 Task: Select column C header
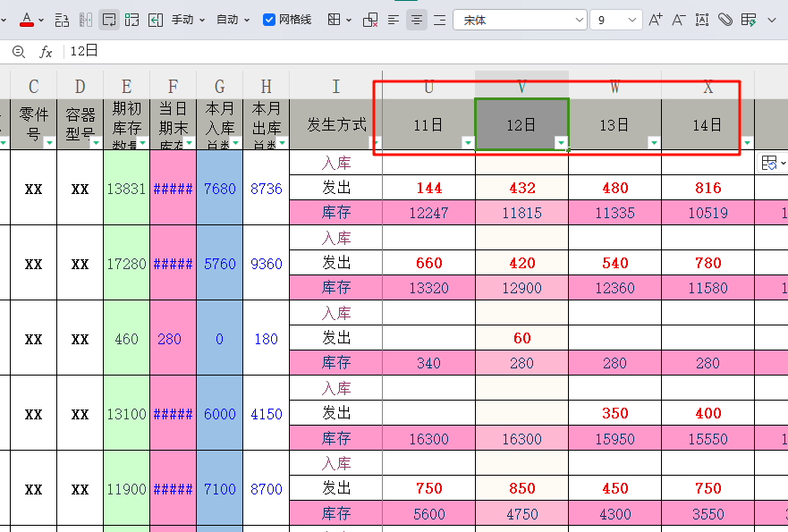tap(34, 87)
